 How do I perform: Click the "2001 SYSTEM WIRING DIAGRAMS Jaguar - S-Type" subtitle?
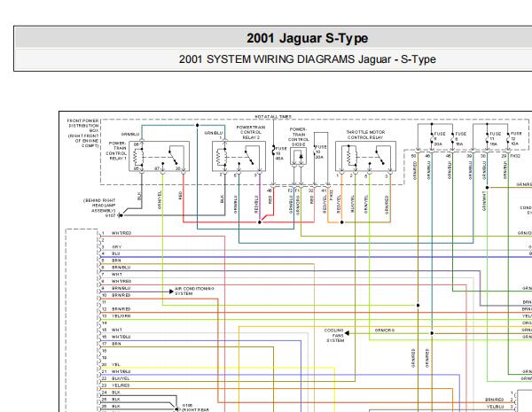click(x=307, y=59)
